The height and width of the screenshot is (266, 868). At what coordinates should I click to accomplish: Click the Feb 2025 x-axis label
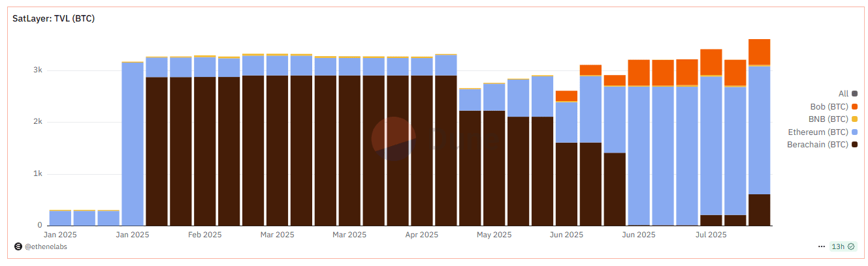click(205, 235)
